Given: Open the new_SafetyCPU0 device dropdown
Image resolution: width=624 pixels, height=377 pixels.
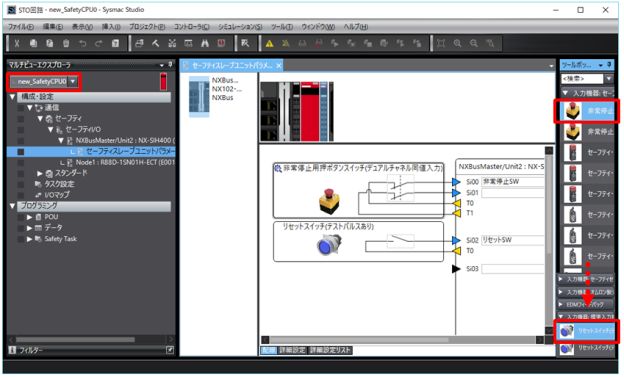Looking at the screenshot, I should [x=73, y=82].
